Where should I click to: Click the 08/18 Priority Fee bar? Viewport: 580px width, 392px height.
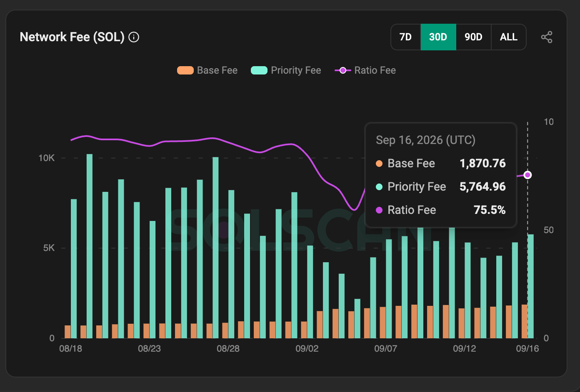click(74, 269)
